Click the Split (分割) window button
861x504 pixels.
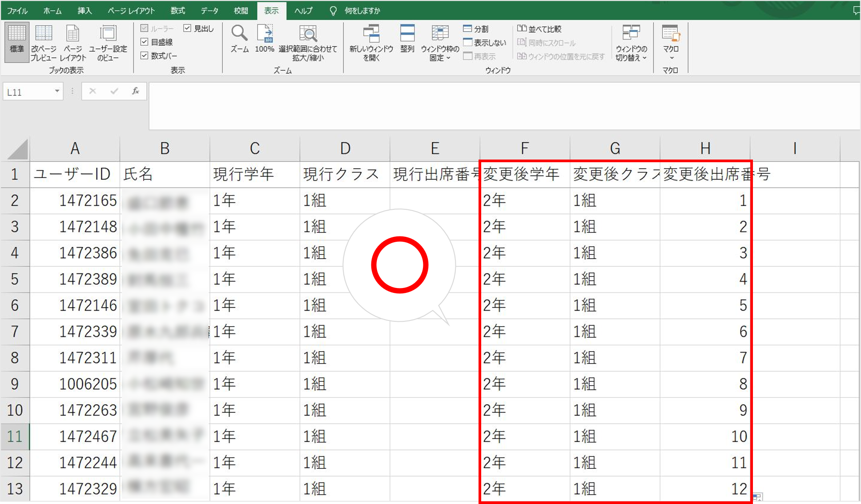point(476,29)
